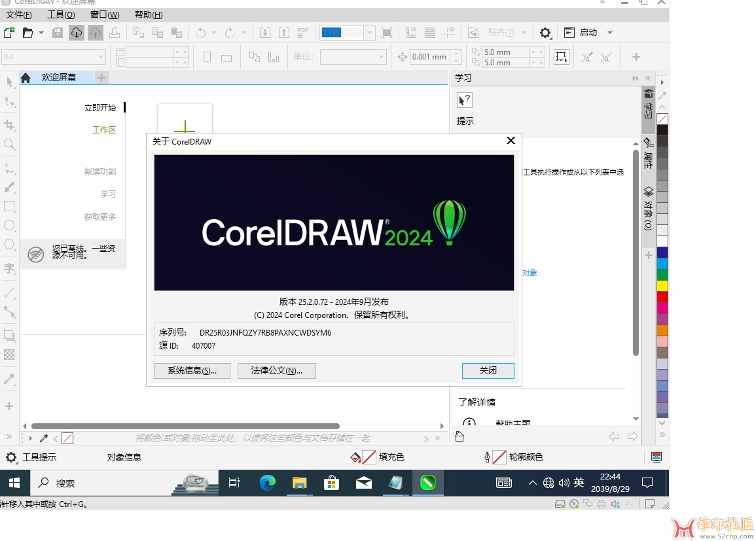756x541 pixels.
Task: Switch to the 欢迎屏幕 tab
Action: (x=58, y=78)
